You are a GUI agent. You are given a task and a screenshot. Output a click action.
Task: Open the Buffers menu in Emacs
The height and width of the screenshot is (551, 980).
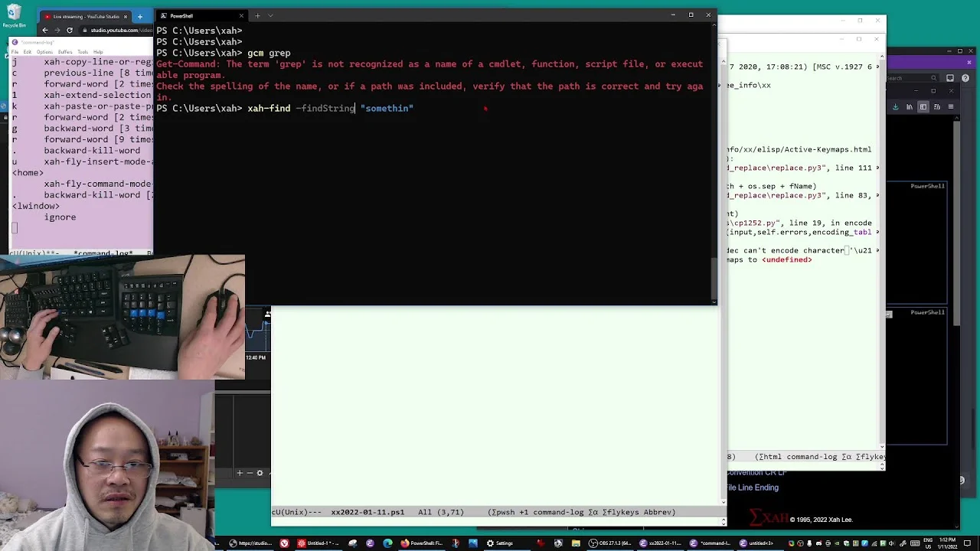click(x=65, y=51)
